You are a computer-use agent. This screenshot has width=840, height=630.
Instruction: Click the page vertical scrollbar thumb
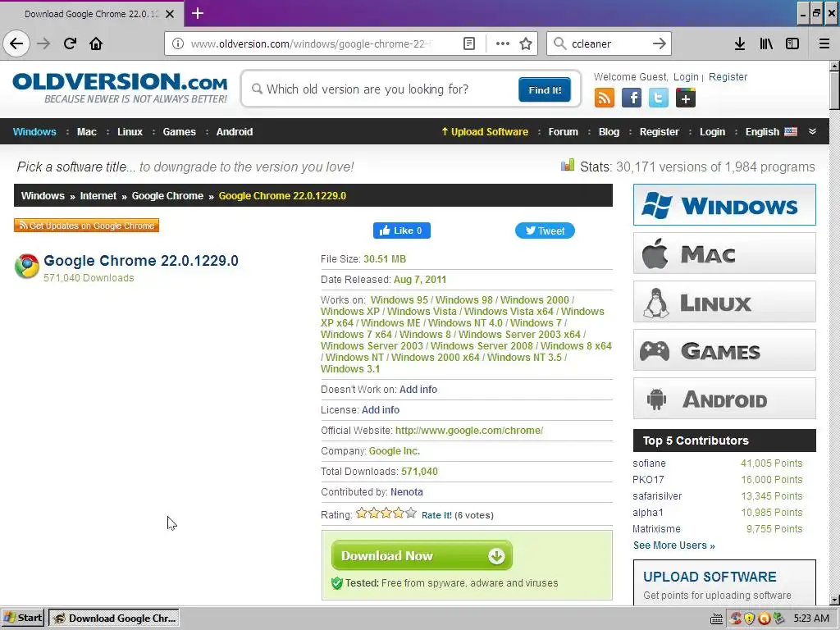(834, 90)
